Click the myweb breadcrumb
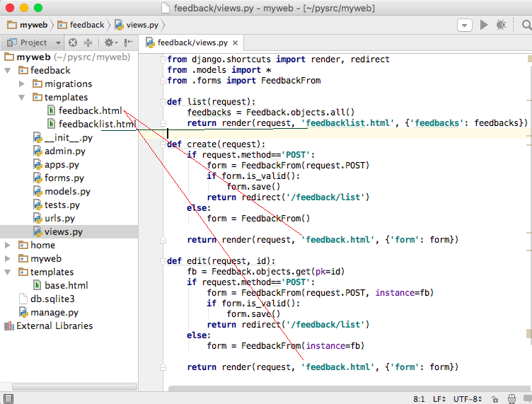This screenshot has width=532, height=404. [x=27, y=25]
